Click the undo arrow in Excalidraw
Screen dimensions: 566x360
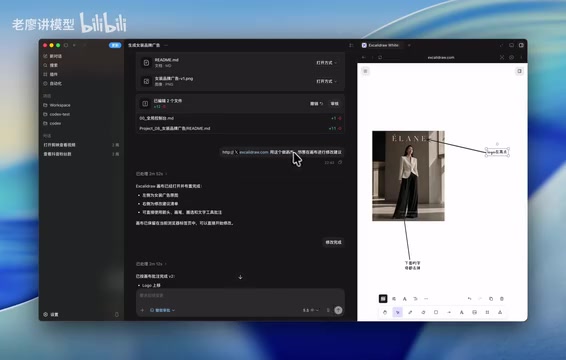tap(469, 299)
